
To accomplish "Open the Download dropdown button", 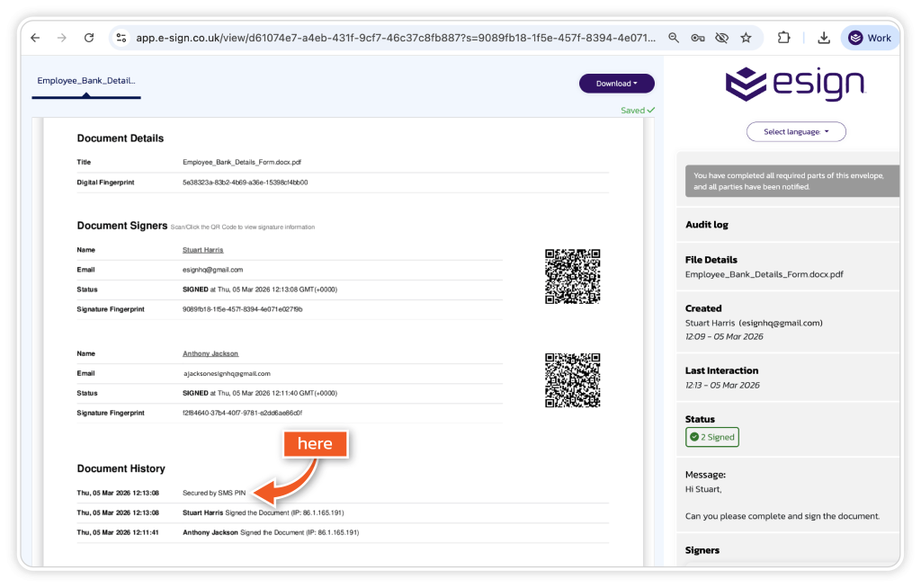I will (616, 84).
